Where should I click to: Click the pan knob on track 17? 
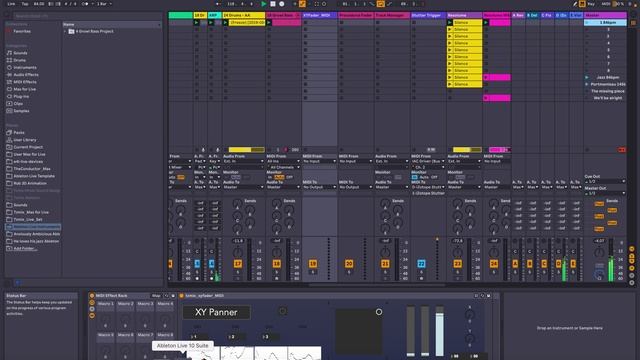tap(238, 252)
